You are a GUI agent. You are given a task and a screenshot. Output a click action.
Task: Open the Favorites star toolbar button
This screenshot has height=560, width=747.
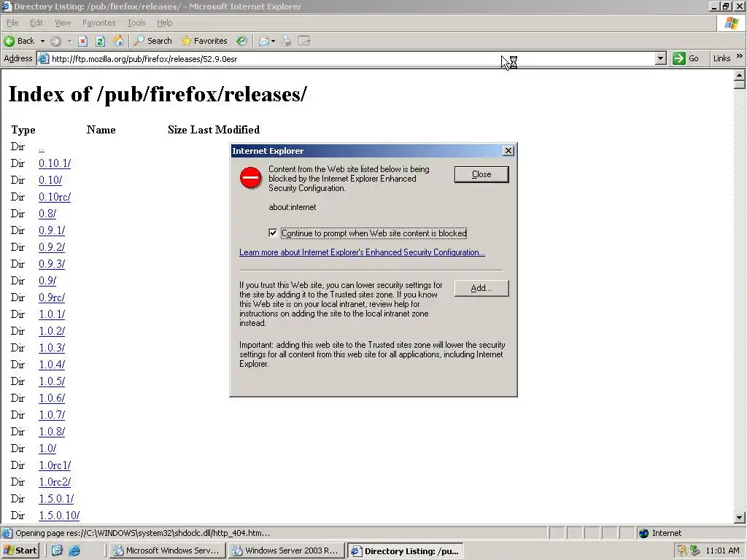pyautogui.click(x=204, y=41)
